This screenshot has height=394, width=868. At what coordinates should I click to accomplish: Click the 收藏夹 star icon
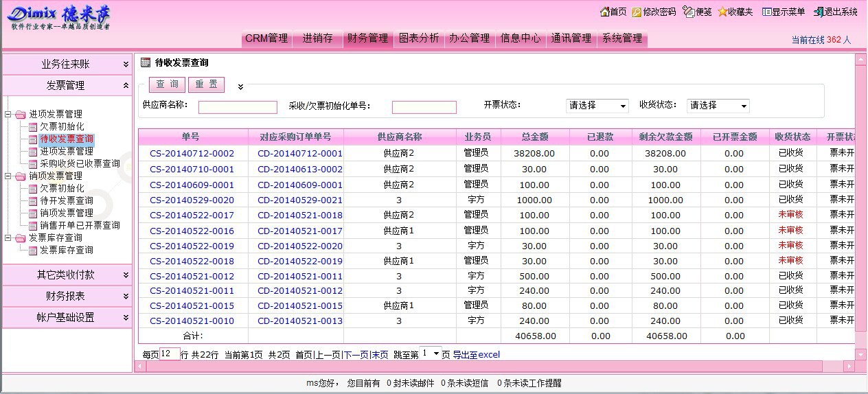click(x=722, y=12)
